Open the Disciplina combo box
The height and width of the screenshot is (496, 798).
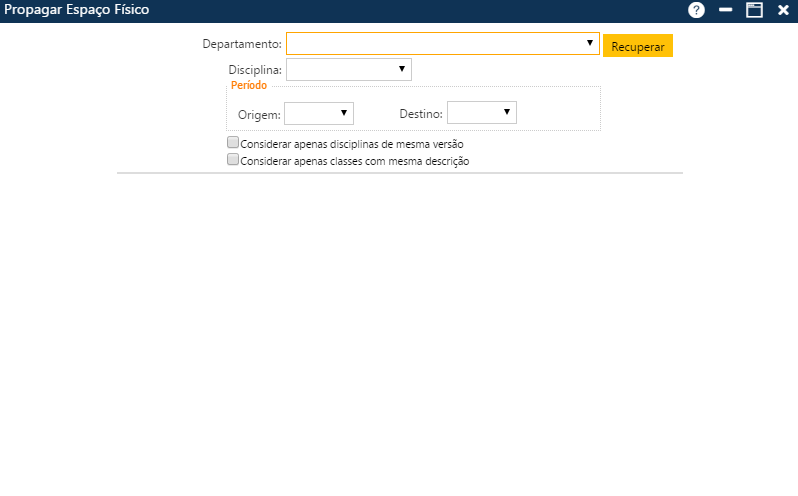(x=348, y=69)
